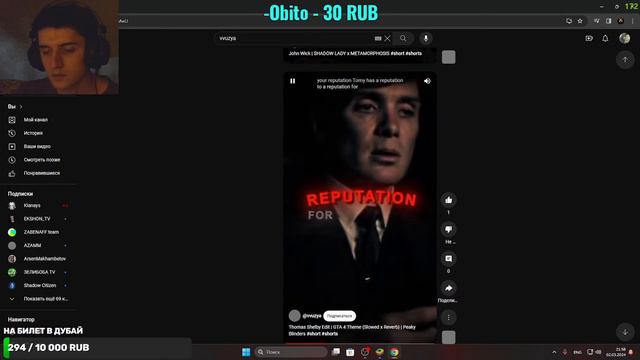This screenshot has width=640, height=360.
Task: Open the system tray volume icon
Action: (x=599, y=352)
